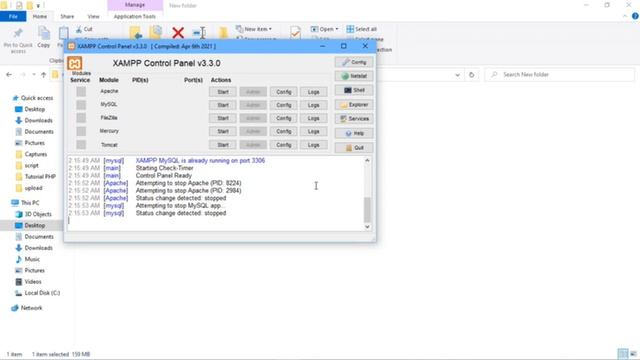Open XAMPP Explorer button

[354, 104]
